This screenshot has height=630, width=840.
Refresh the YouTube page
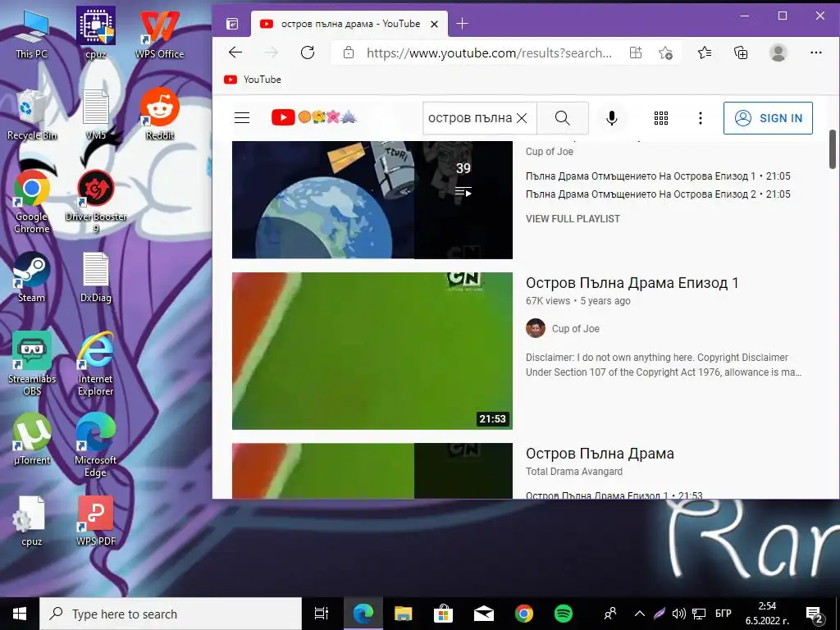(308, 52)
